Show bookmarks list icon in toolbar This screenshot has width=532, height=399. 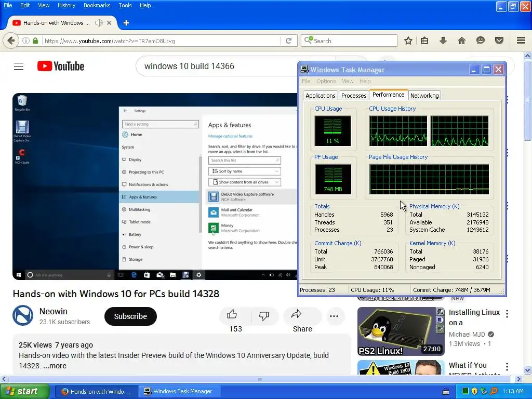[424, 41]
